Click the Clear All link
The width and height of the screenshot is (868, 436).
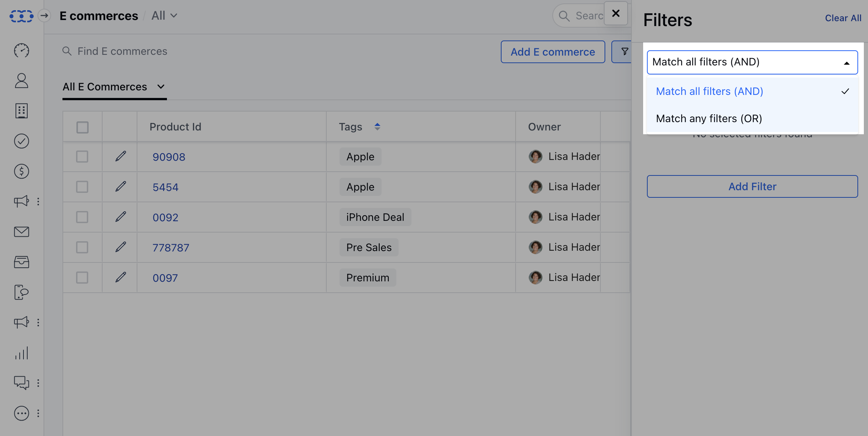point(843,18)
